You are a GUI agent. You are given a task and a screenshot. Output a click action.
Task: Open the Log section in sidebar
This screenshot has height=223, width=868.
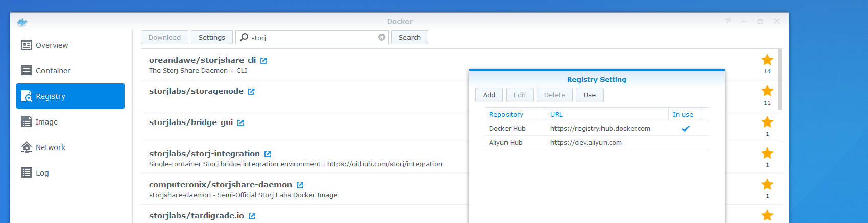pyautogui.click(x=70, y=173)
